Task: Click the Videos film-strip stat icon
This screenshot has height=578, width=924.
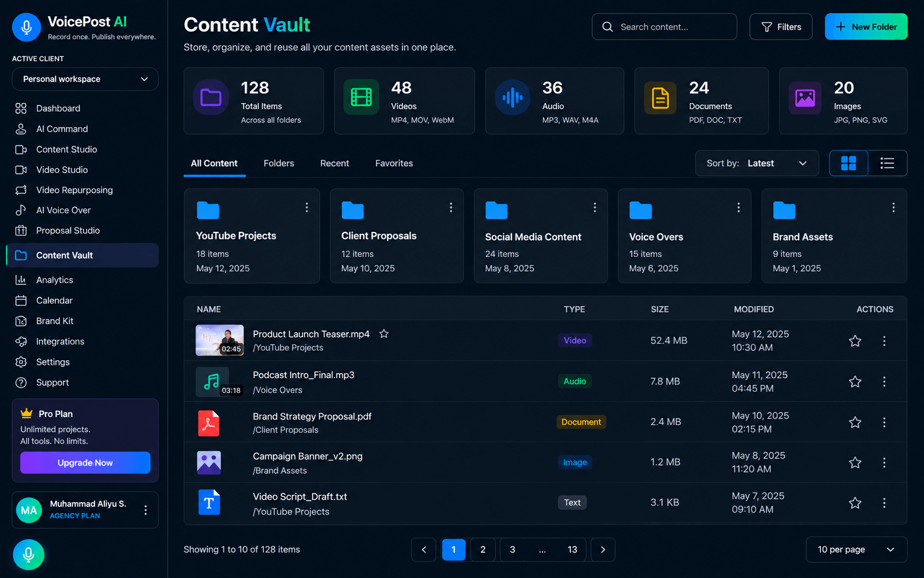Action: tap(361, 97)
